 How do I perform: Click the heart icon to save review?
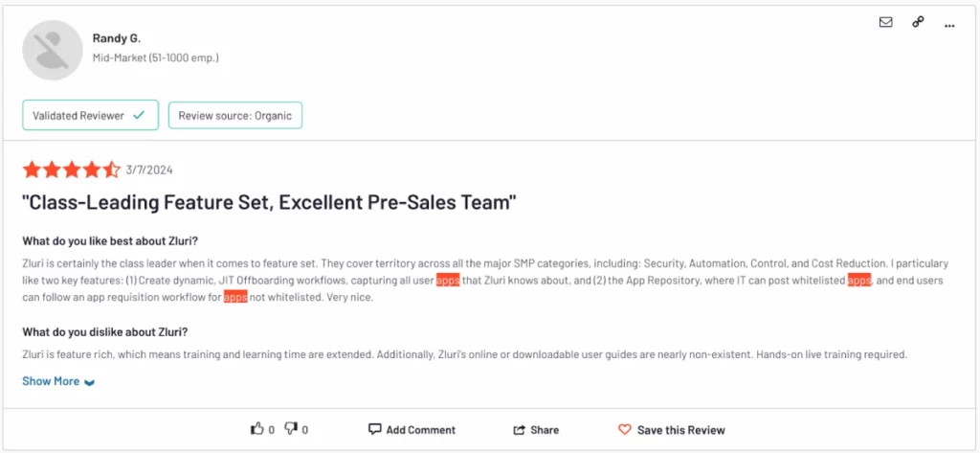[624, 430]
